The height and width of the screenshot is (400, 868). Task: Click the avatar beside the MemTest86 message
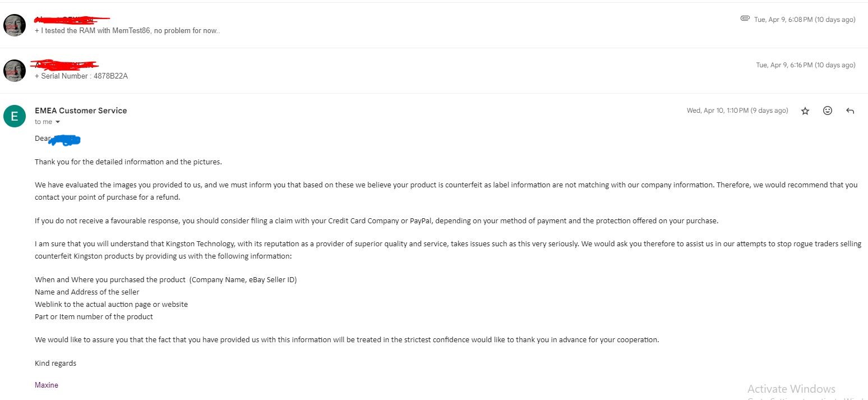pyautogui.click(x=15, y=25)
